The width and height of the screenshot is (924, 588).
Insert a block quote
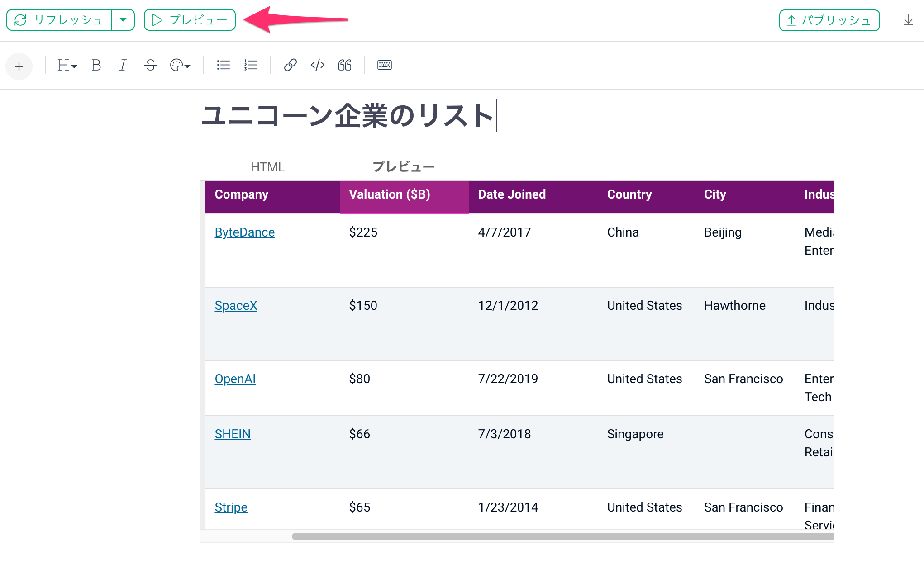click(345, 66)
